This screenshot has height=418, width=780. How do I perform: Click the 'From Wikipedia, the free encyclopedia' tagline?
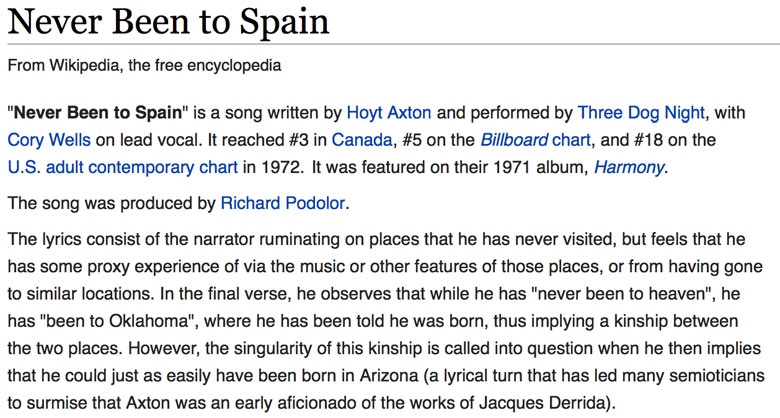pyautogui.click(x=144, y=65)
